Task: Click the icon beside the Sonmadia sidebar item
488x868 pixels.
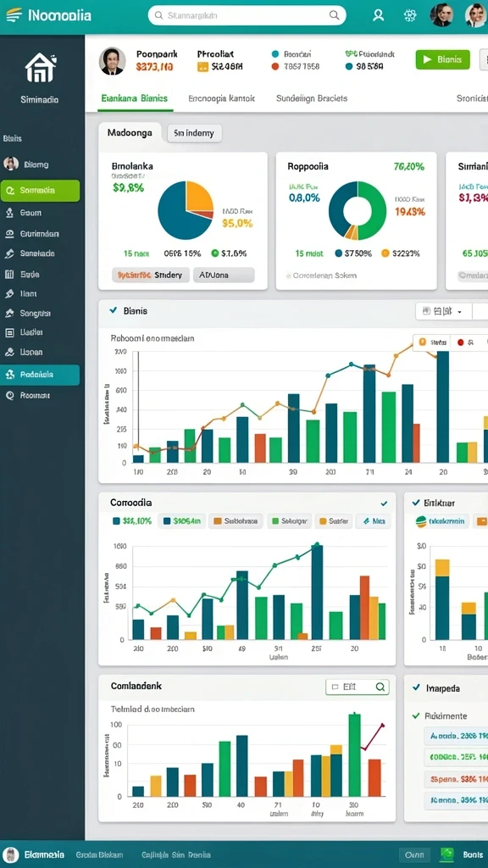Action: click(x=10, y=191)
